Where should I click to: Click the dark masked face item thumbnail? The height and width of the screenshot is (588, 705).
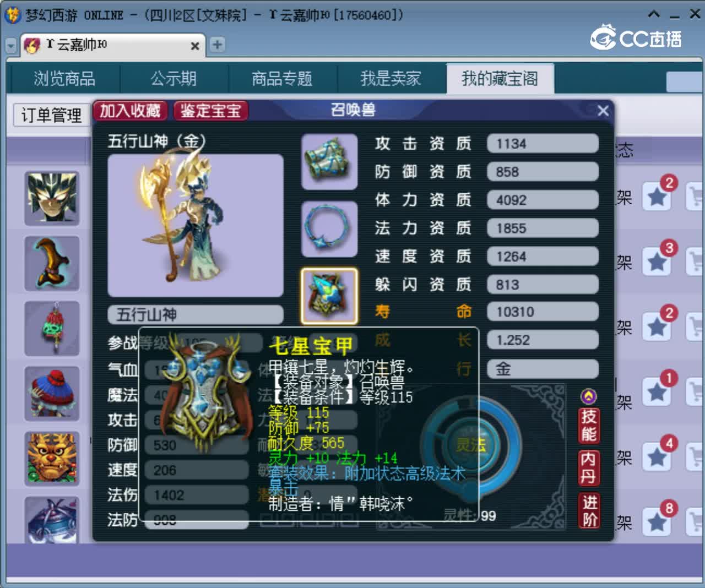(52, 198)
